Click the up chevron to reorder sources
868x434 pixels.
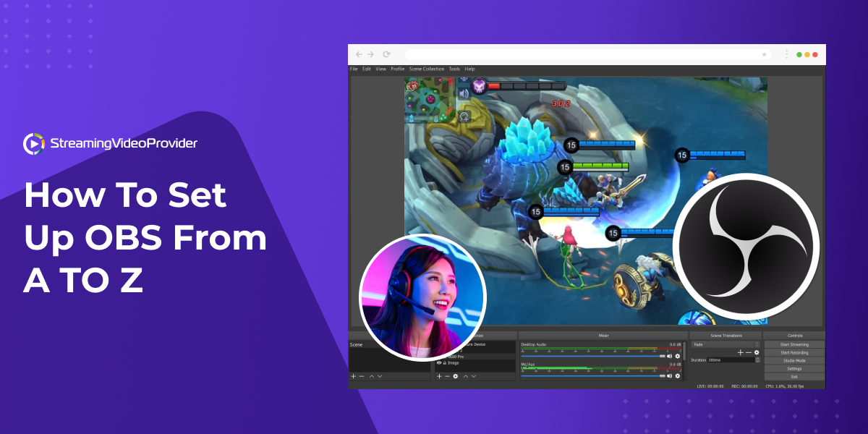click(466, 376)
